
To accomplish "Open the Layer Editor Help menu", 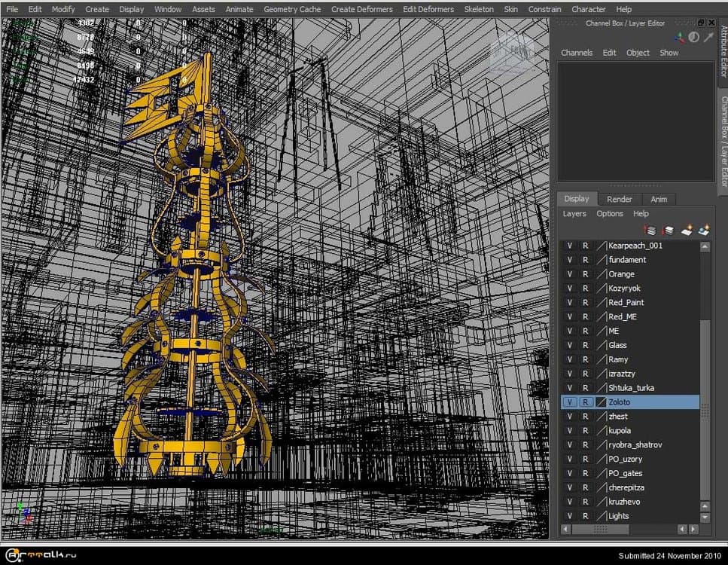I will click(641, 214).
